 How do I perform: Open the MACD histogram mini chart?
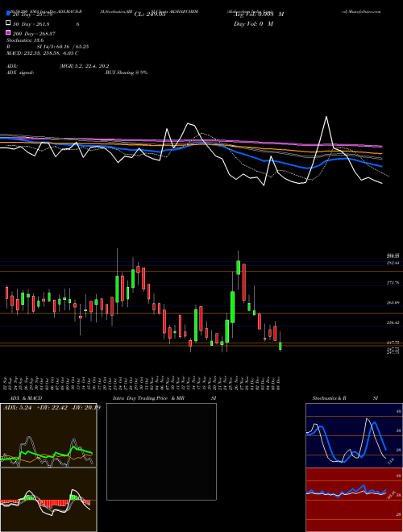coord(48,500)
